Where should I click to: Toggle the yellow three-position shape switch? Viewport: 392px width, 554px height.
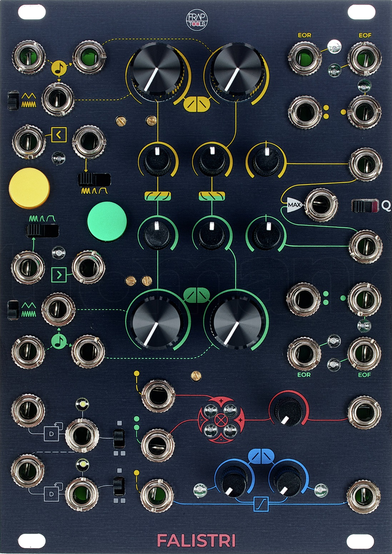point(94,179)
